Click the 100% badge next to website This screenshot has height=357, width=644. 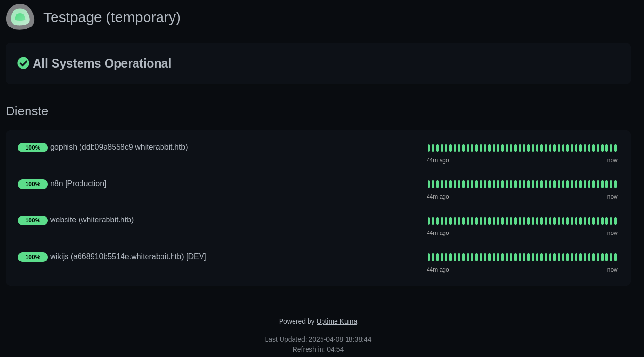click(33, 220)
